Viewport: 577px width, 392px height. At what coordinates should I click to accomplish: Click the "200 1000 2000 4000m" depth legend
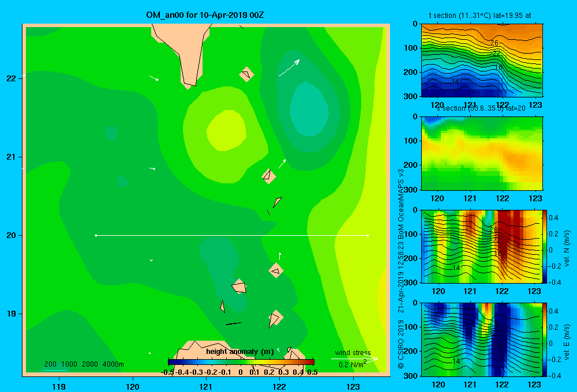(x=84, y=364)
